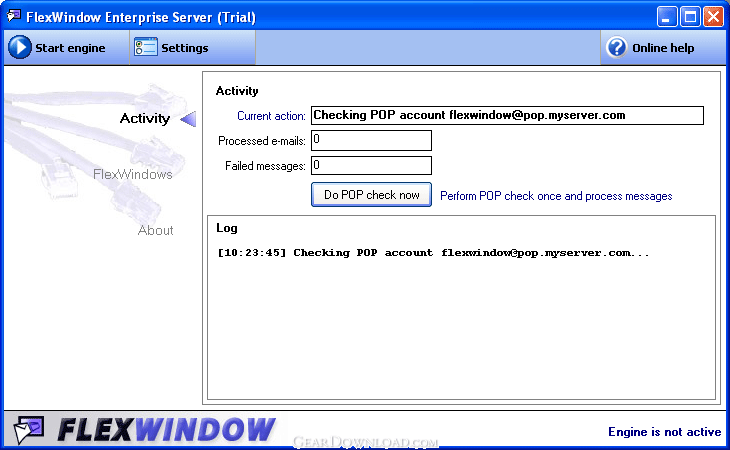Viewport: 730px width, 450px height.
Task: Click the Failed messages field
Action: pos(371,166)
